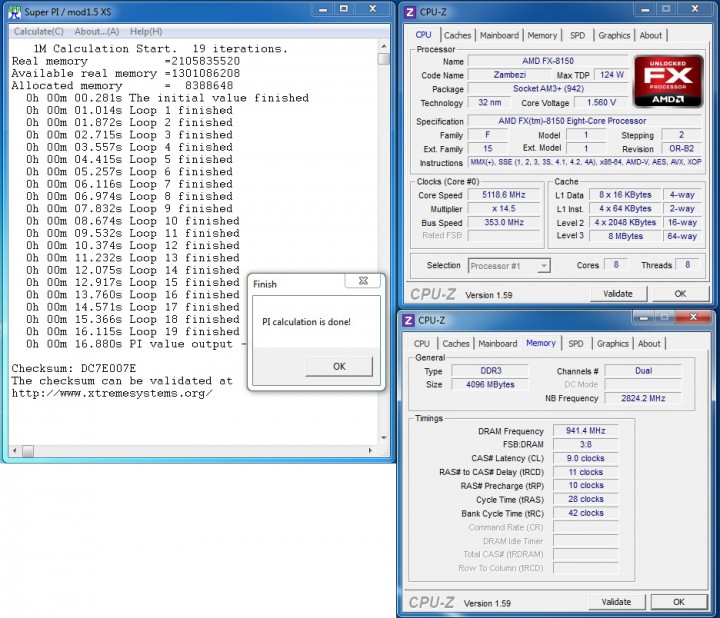
Task: Click Super PI vertical scrollbar thumb
Action: click(x=384, y=59)
